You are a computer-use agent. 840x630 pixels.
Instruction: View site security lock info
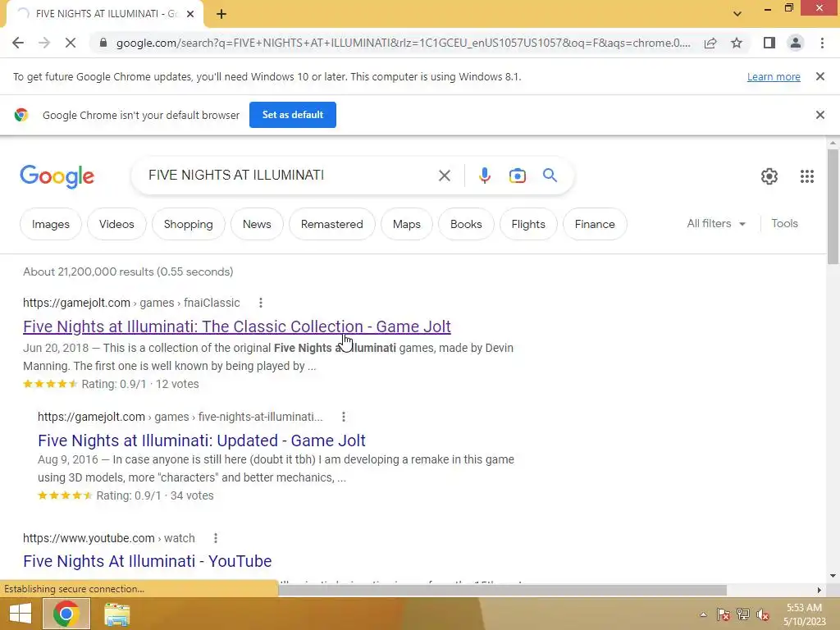tap(103, 43)
